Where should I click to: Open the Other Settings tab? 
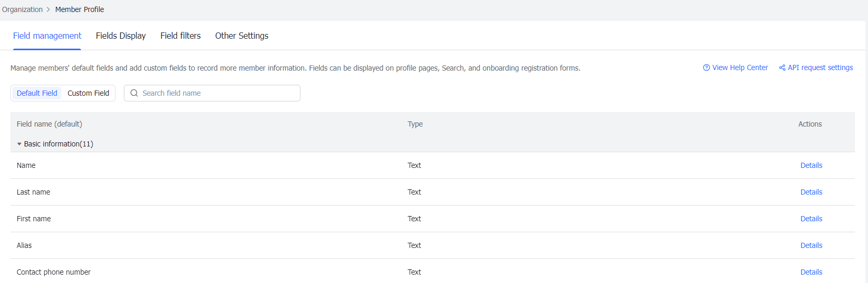(x=242, y=36)
